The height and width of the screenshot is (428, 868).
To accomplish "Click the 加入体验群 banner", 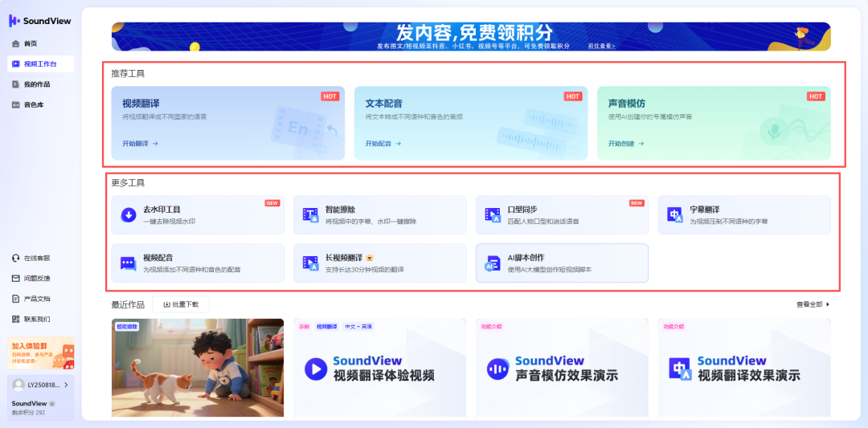I will click(41, 353).
